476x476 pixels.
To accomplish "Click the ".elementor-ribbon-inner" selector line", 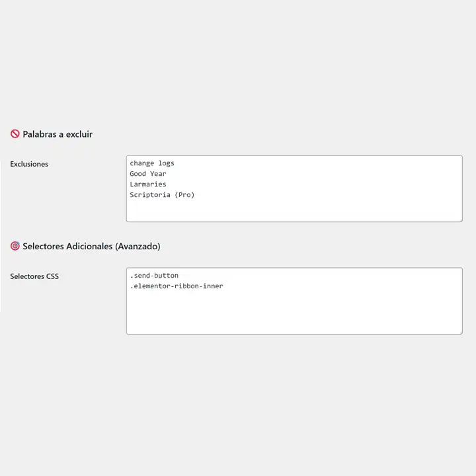I will coord(177,286).
